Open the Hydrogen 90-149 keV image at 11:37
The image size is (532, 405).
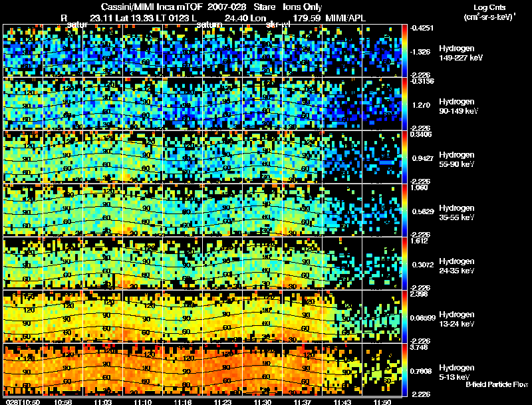[x=302, y=104]
